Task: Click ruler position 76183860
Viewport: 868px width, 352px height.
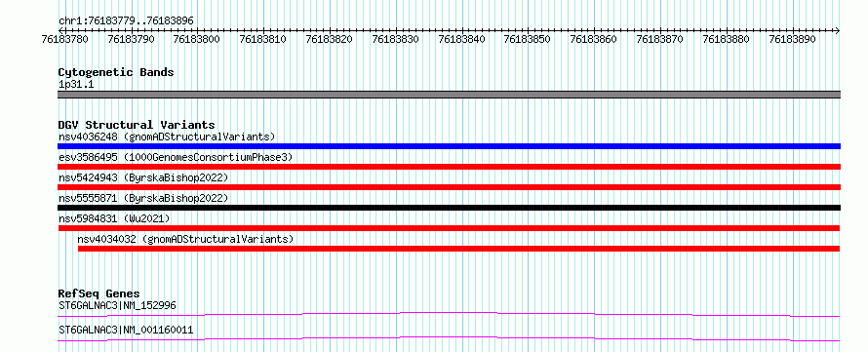Action: point(593,39)
